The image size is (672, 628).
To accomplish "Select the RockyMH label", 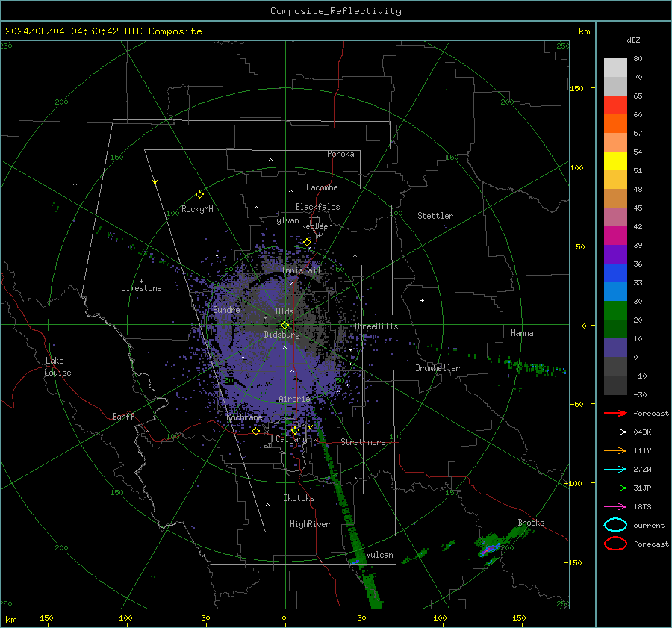I will point(197,209).
